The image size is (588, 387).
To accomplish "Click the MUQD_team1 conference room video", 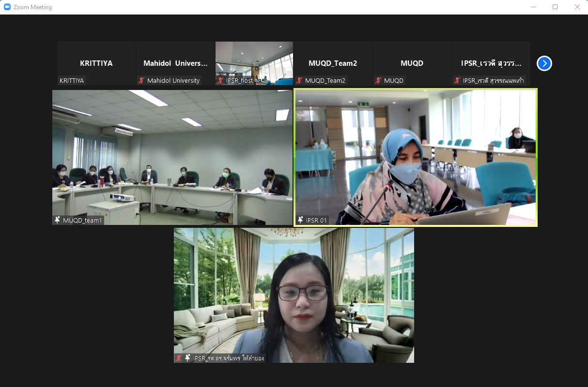I will (172, 157).
